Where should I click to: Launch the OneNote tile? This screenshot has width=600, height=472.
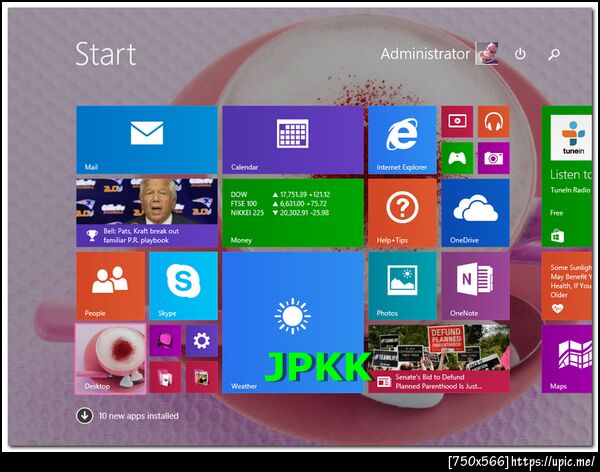click(x=476, y=286)
